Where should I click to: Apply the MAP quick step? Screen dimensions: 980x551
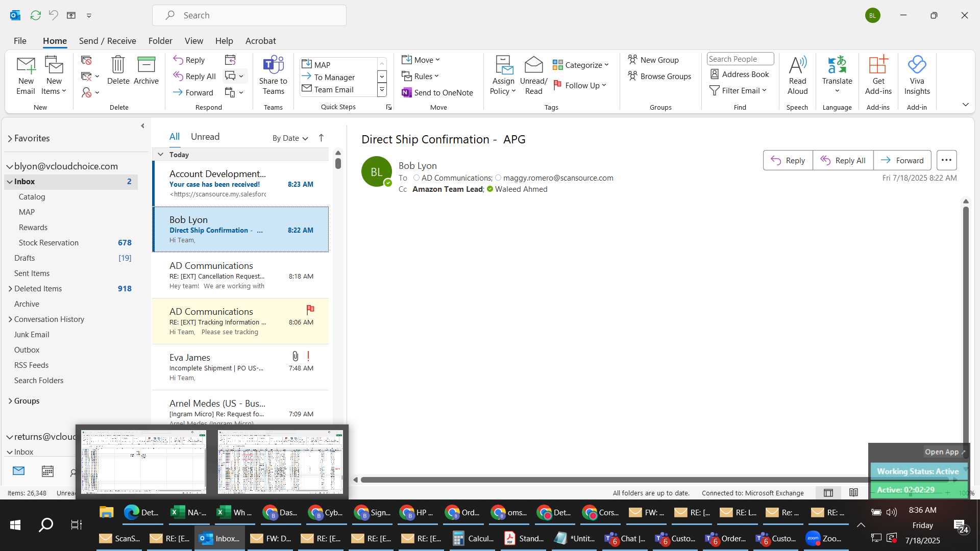coord(338,64)
